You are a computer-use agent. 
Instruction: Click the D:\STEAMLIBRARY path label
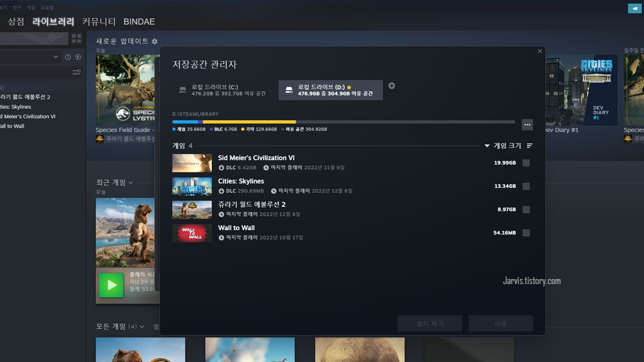(196, 114)
